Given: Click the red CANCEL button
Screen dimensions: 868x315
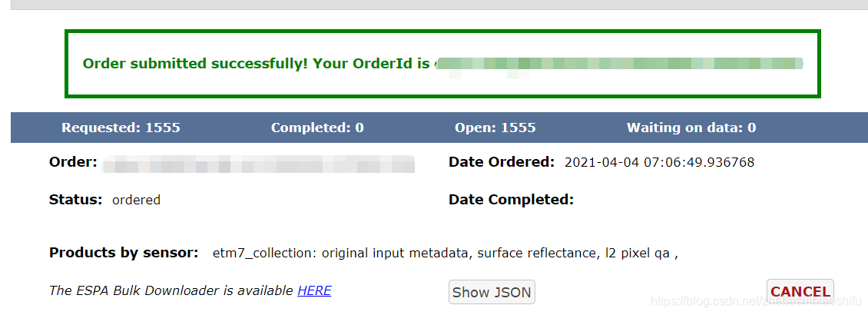Looking at the screenshot, I should [x=800, y=291].
